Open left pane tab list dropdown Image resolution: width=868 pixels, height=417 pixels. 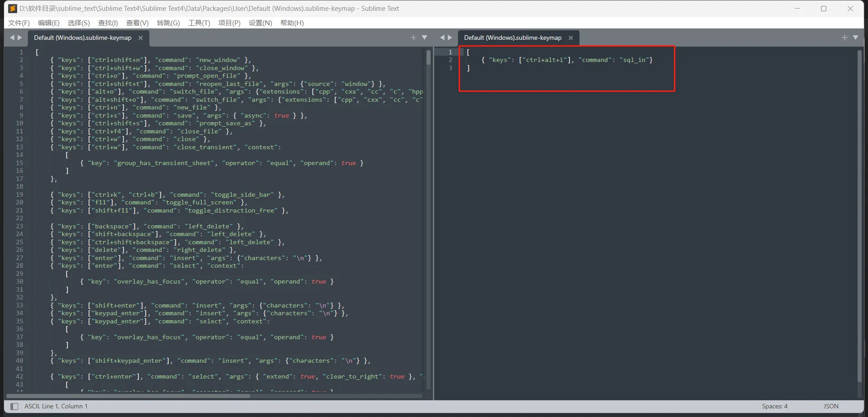click(x=424, y=38)
